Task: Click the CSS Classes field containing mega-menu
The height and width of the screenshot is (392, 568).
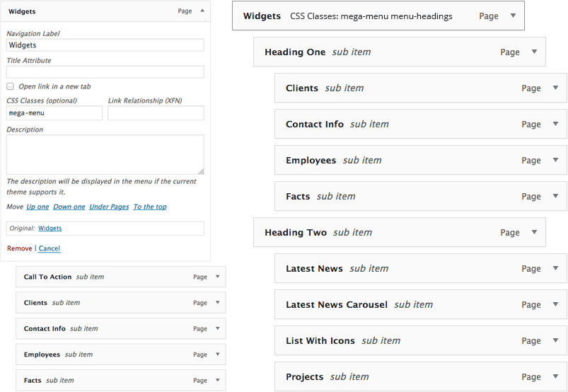Action: pos(54,113)
